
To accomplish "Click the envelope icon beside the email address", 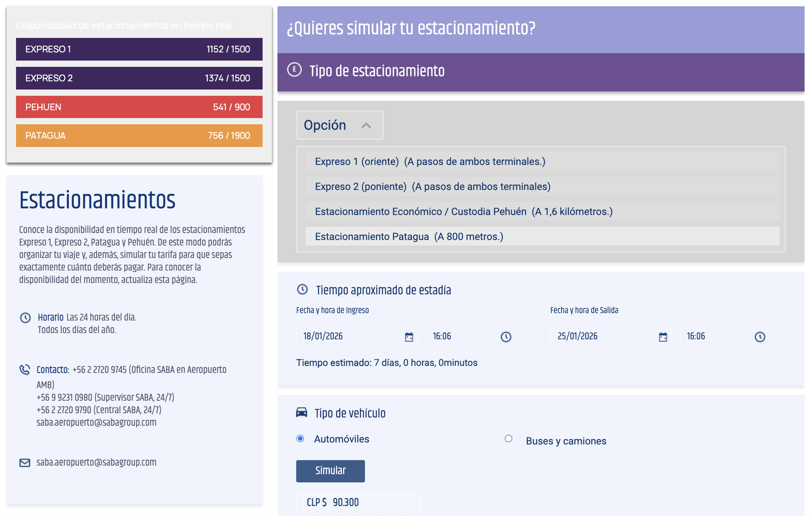I will 24,462.
